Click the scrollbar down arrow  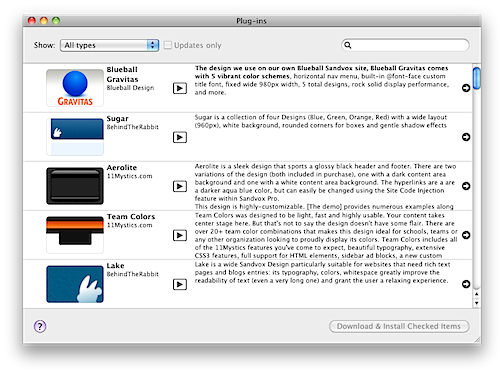(477, 303)
